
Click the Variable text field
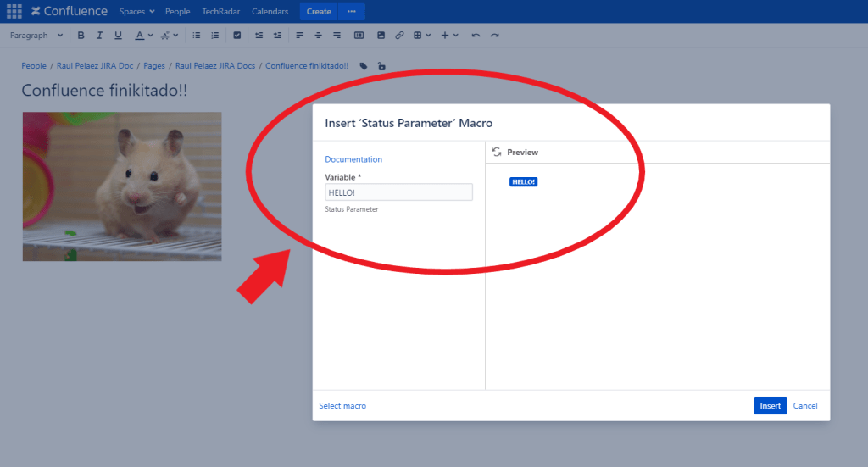click(x=398, y=192)
